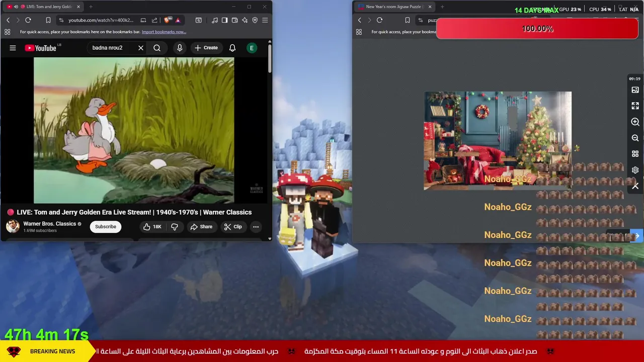
Task: Open the Create button menu
Action: point(206,48)
